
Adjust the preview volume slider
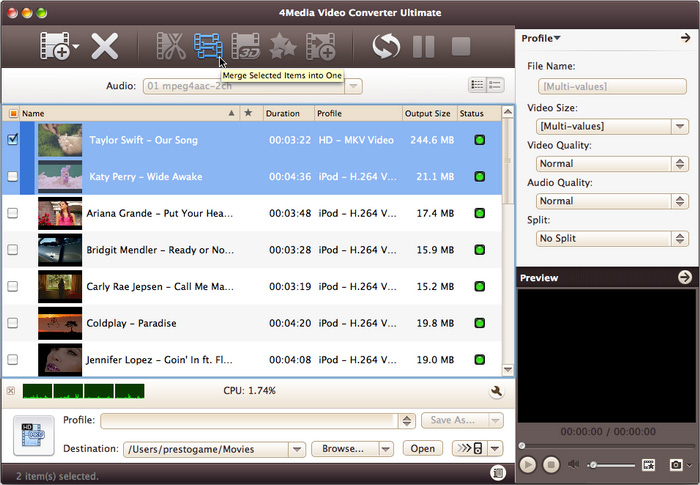coord(612,465)
